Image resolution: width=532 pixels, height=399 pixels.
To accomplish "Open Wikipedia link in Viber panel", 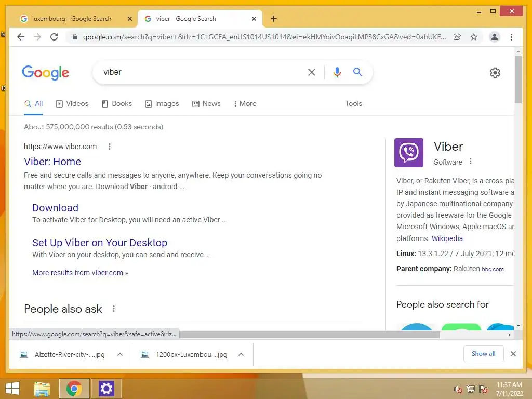I will click(447, 238).
